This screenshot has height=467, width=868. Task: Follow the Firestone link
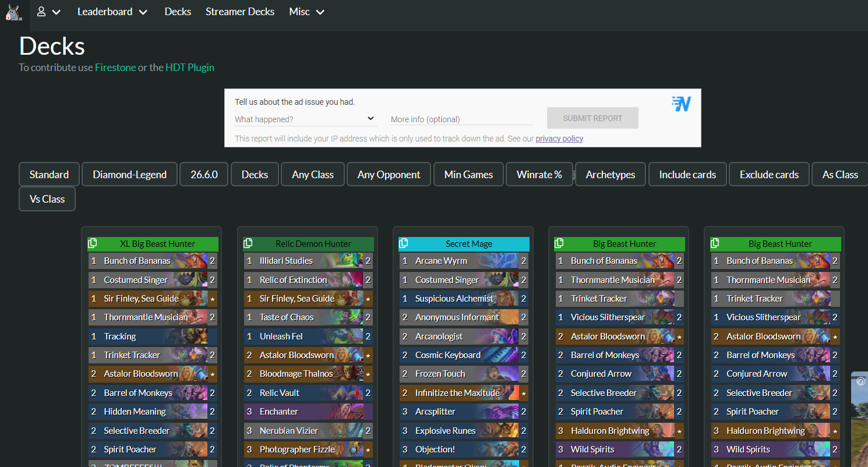click(x=115, y=68)
